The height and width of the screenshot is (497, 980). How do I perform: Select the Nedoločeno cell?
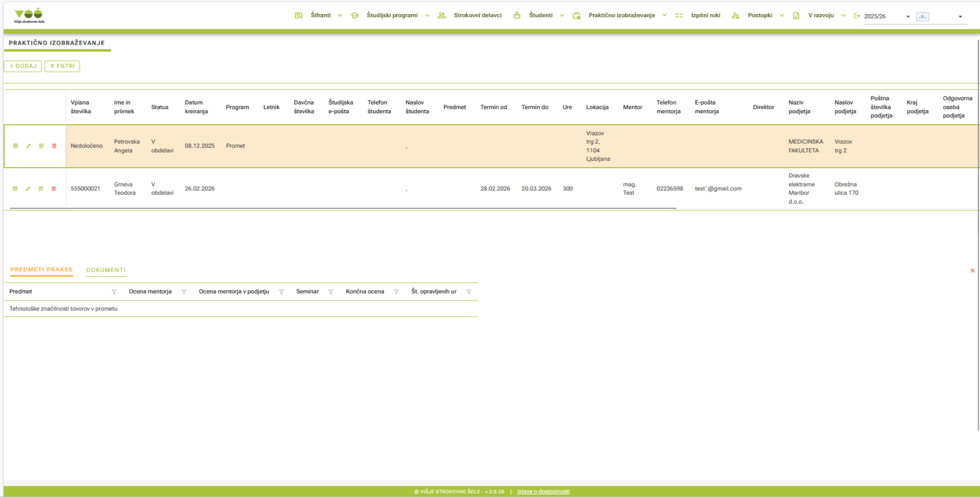pos(86,146)
